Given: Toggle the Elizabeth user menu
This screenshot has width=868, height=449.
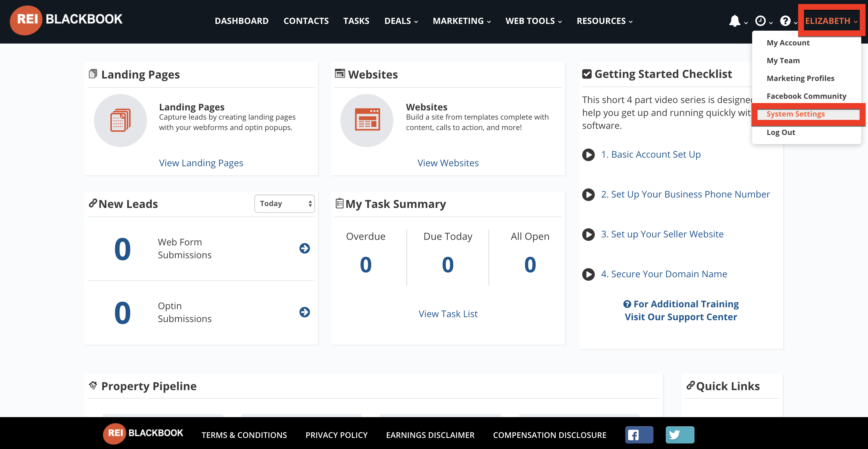Looking at the screenshot, I should (x=831, y=21).
